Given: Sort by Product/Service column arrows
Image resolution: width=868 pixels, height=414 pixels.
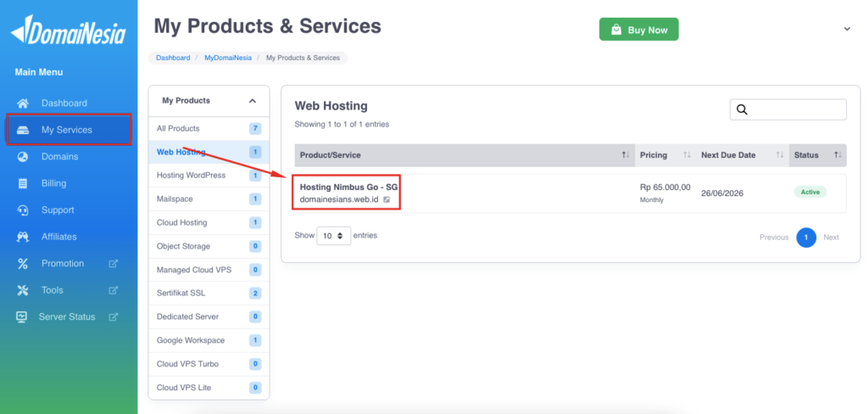Looking at the screenshot, I should tap(626, 155).
